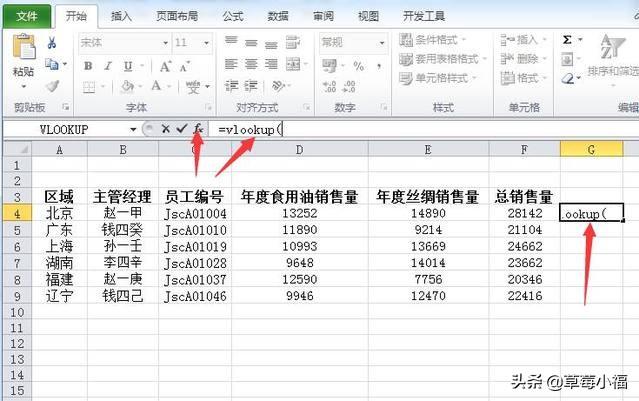Click the middle align icon

coord(251,42)
